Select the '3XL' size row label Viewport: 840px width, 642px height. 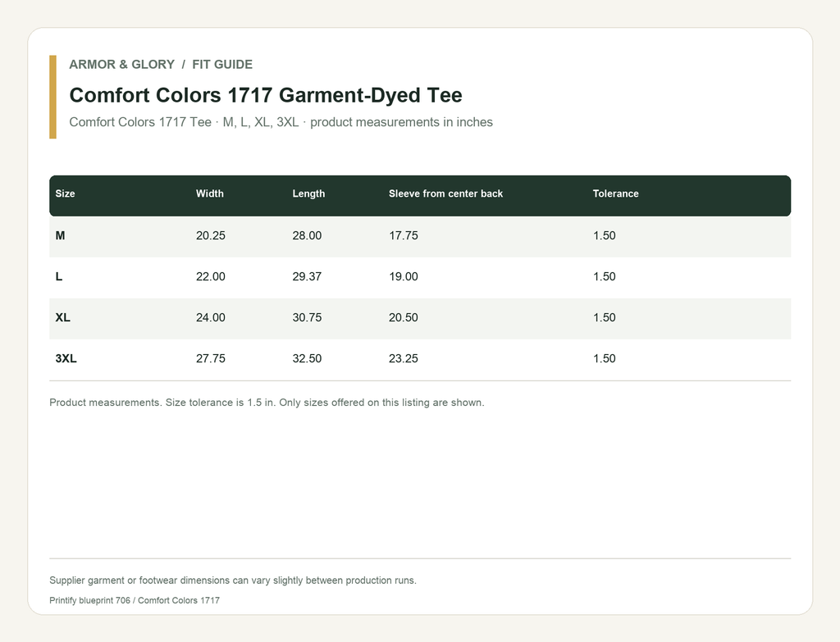click(x=66, y=359)
